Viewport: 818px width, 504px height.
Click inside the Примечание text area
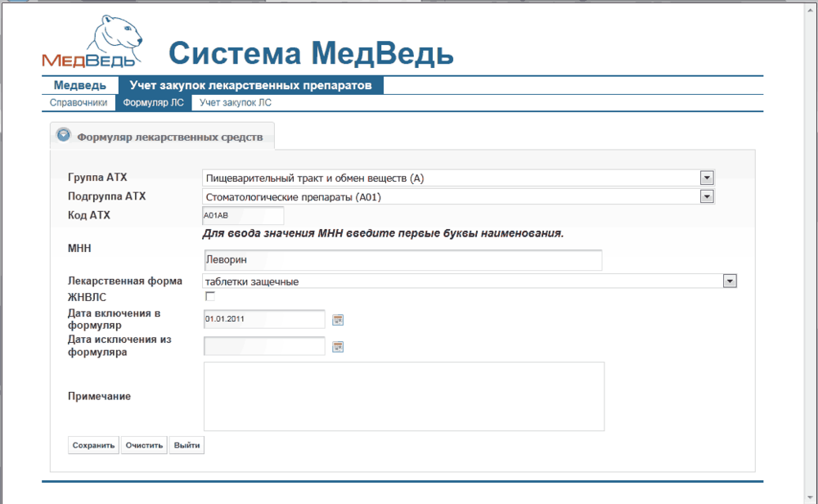[404, 397]
